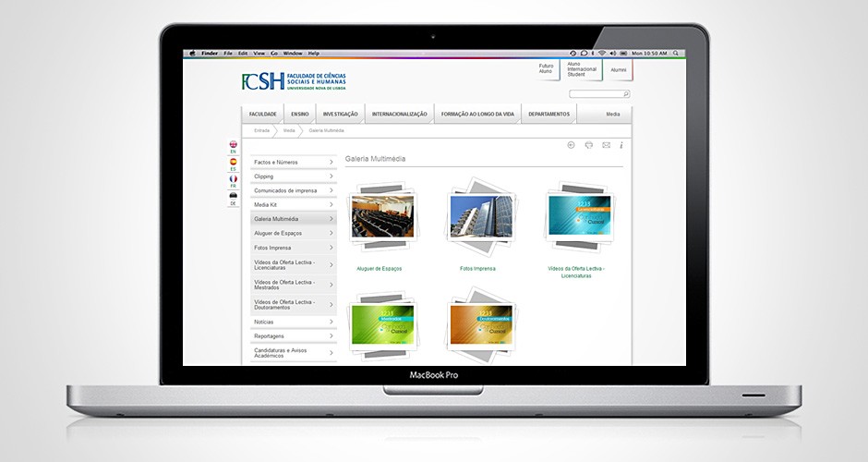868x462 pixels.
Task: Open the page info 'i' icon
Action: click(x=621, y=145)
